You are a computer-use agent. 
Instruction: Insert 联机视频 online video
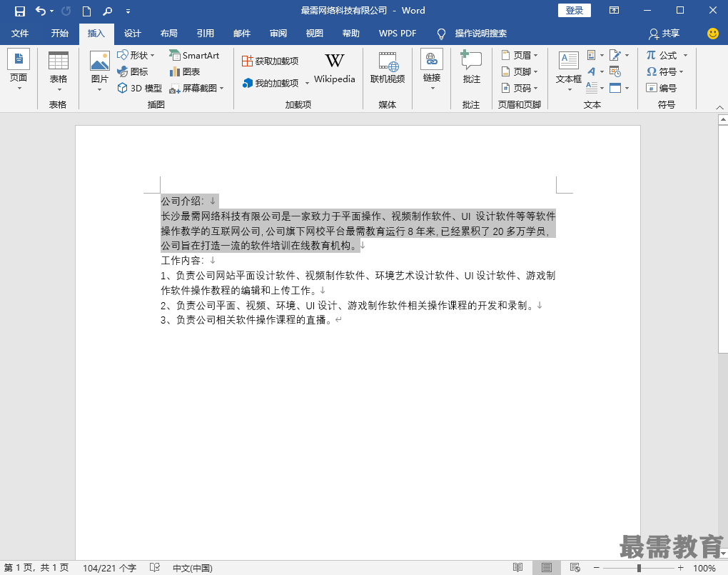[x=388, y=68]
